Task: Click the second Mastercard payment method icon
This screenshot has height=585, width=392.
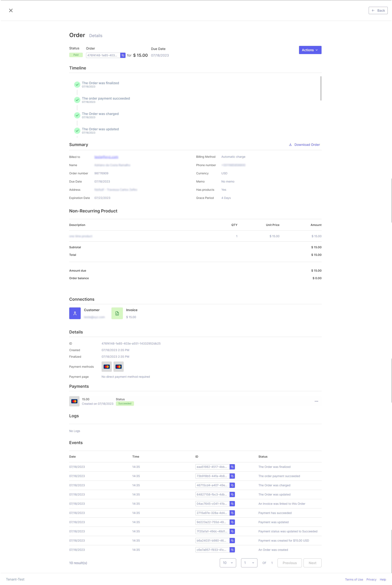Action: 118,367
